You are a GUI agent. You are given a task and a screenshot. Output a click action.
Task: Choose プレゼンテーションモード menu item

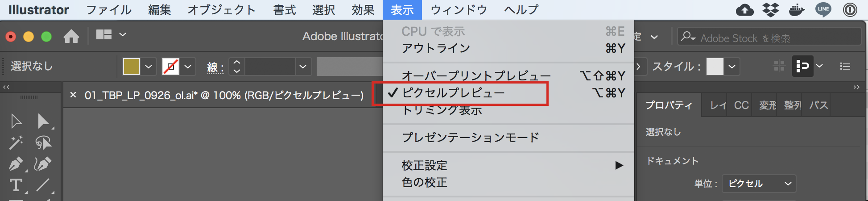point(508,137)
